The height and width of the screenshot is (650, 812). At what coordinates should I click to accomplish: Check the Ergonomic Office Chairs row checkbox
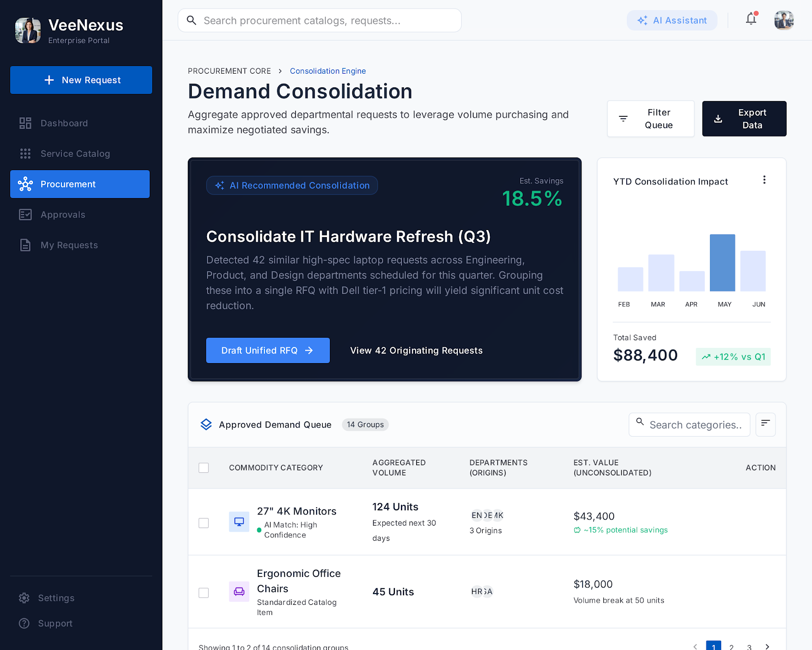coord(204,593)
